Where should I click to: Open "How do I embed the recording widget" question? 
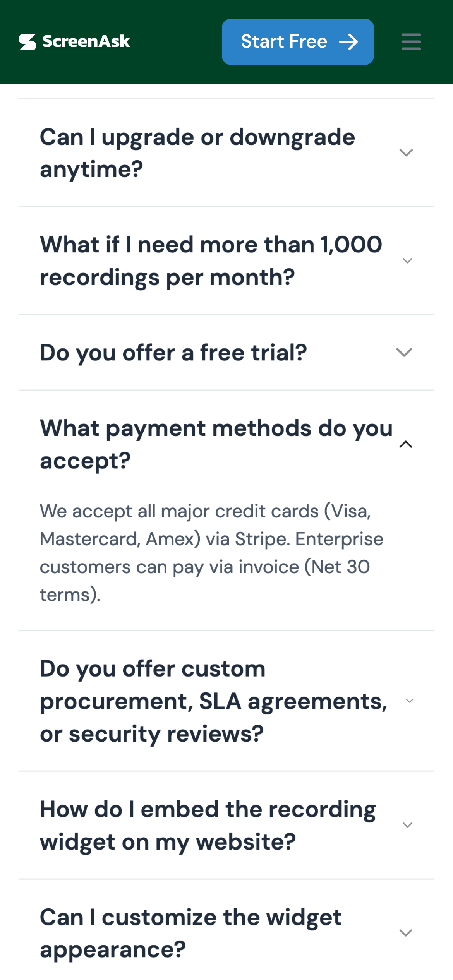point(208,825)
